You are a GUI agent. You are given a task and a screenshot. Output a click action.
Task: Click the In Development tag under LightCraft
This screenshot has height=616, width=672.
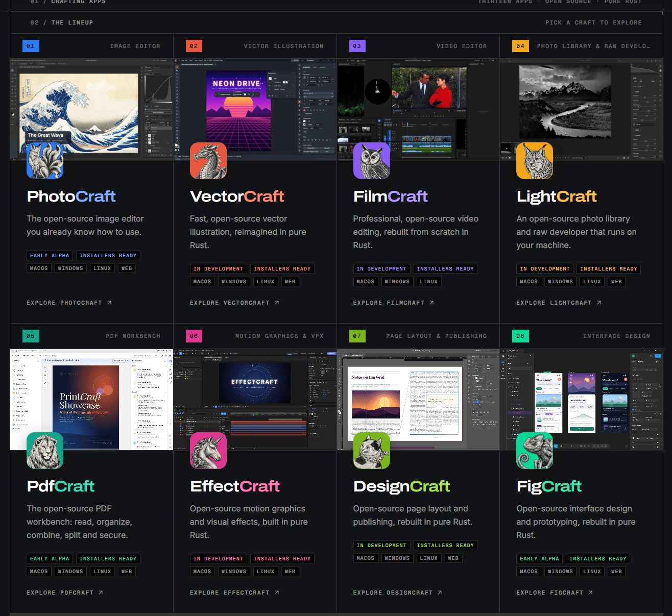point(545,269)
